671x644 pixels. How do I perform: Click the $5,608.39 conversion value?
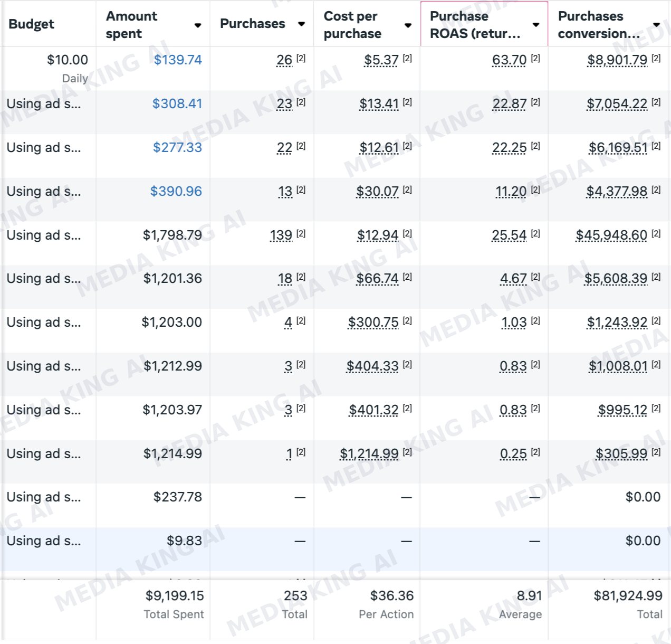616,279
